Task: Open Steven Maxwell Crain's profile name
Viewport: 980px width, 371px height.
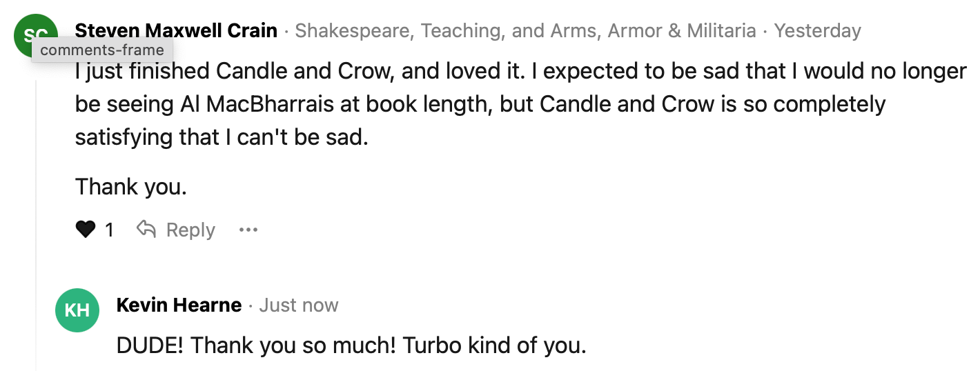Action: coord(176,31)
